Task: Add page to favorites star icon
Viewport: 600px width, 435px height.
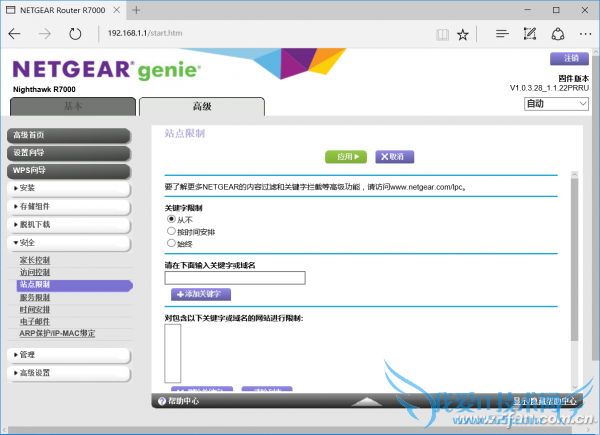Action: click(x=463, y=35)
